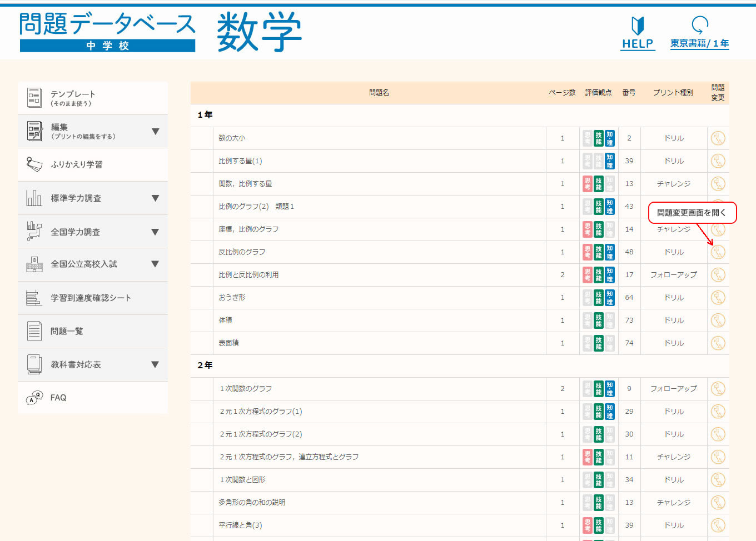Click the テンプレート document icon
This screenshot has width=756, height=541.
34,98
